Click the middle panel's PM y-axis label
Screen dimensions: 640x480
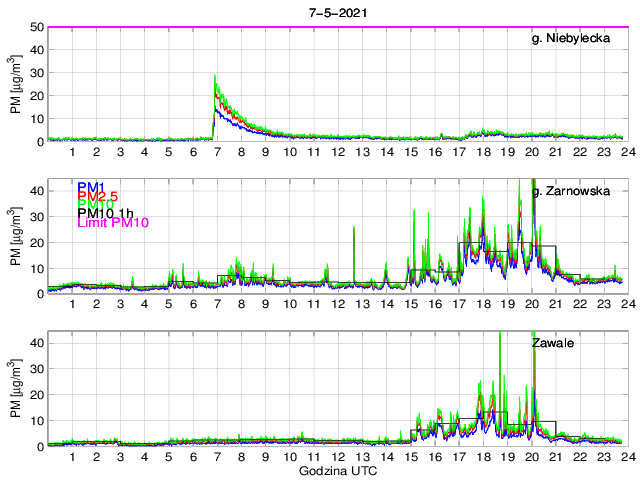tap(15, 237)
